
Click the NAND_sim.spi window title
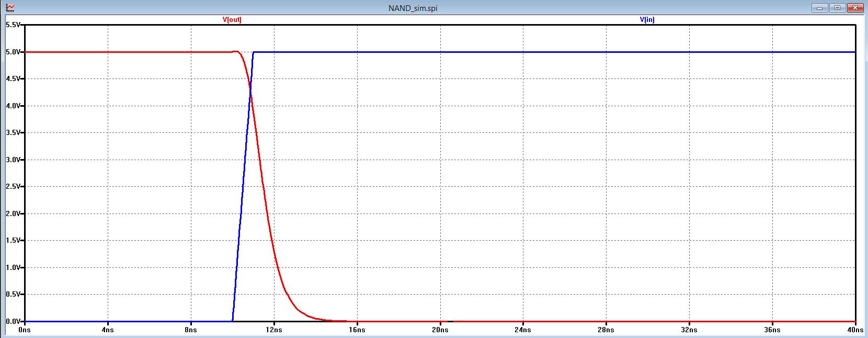413,8
